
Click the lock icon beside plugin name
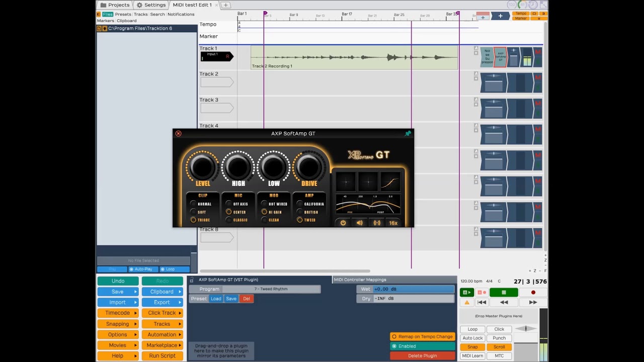coord(192,280)
